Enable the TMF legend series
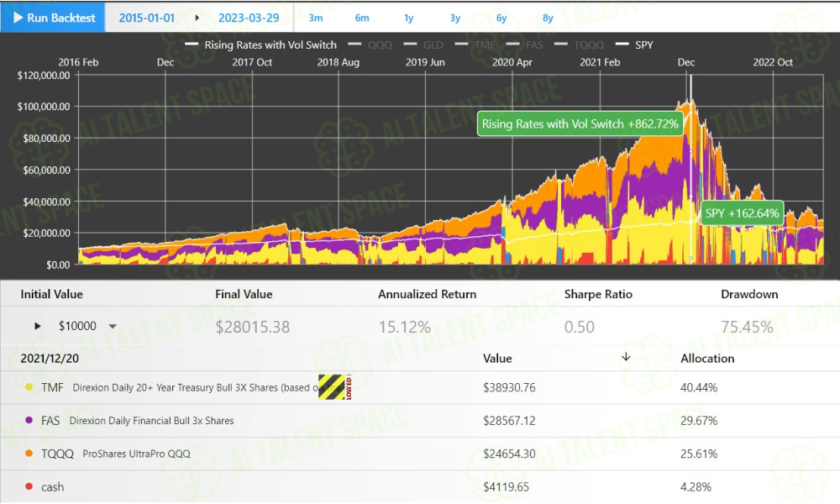The image size is (840, 504). (x=475, y=45)
